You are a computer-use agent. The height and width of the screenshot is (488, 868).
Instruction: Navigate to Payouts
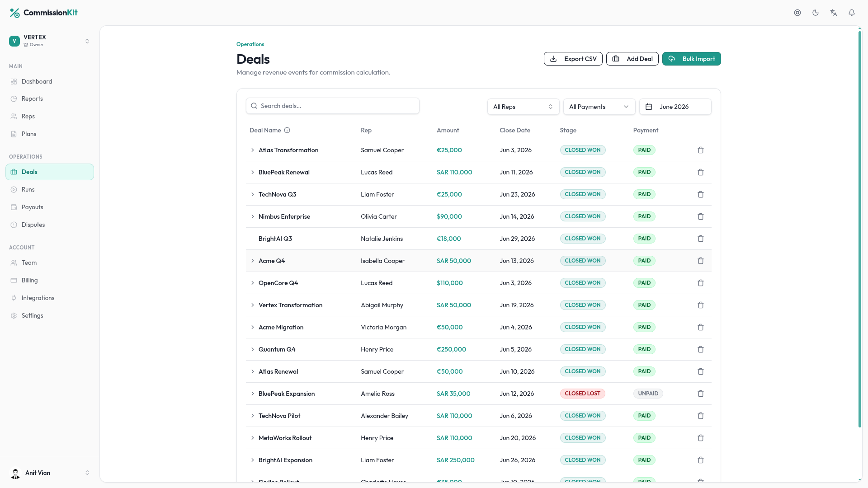tap(50, 207)
